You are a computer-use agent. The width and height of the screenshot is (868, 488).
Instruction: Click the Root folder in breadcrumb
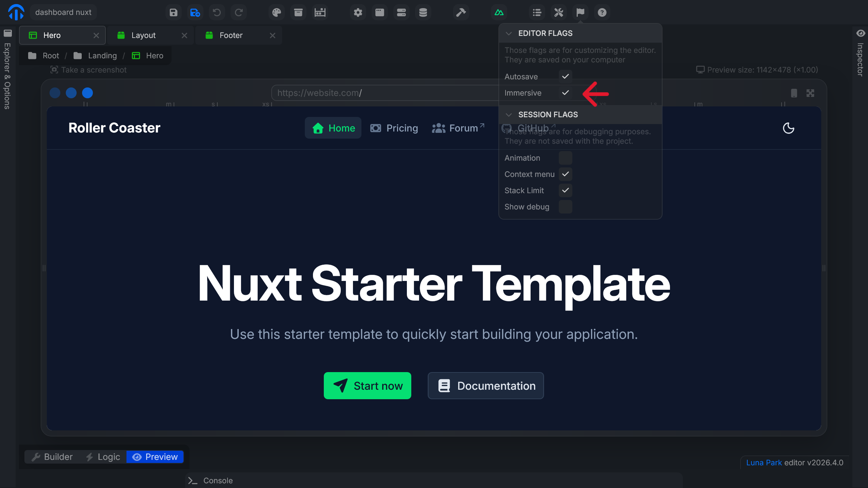coord(43,56)
